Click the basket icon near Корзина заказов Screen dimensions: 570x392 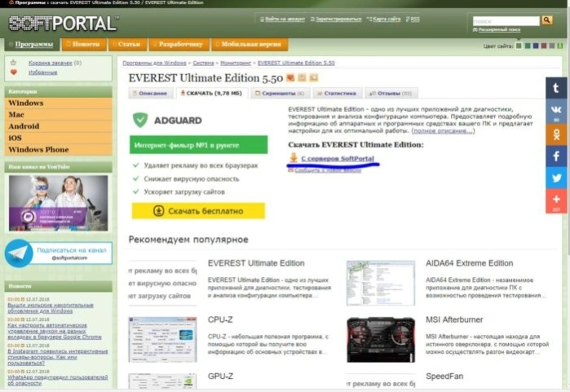point(13,63)
